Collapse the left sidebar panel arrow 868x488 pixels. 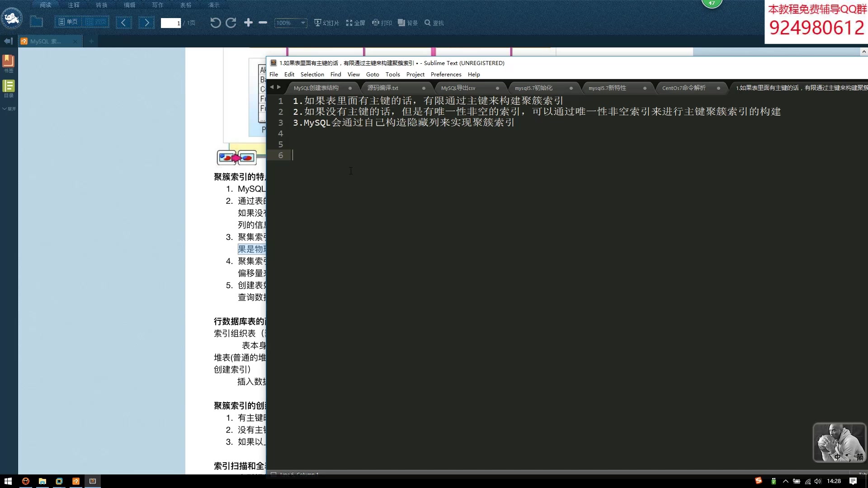[8, 41]
